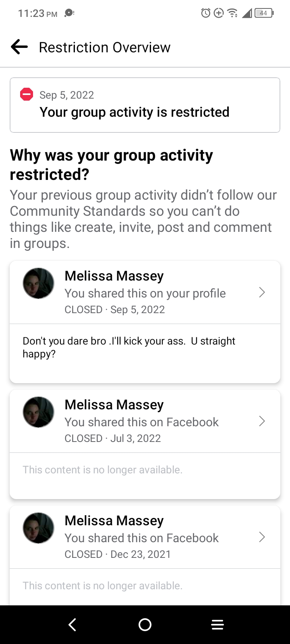290x644 pixels.
Task: Tap Melissa Massey name on Jul 3 card
Action: tap(114, 405)
